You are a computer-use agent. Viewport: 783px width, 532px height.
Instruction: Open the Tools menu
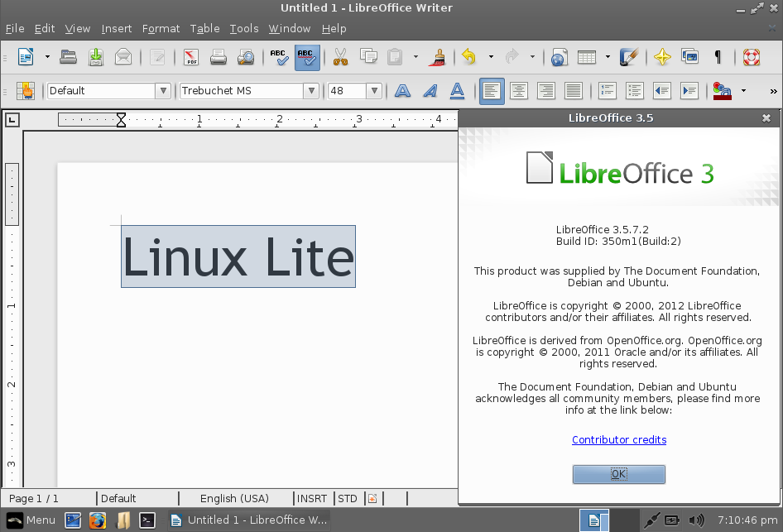click(244, 28)
